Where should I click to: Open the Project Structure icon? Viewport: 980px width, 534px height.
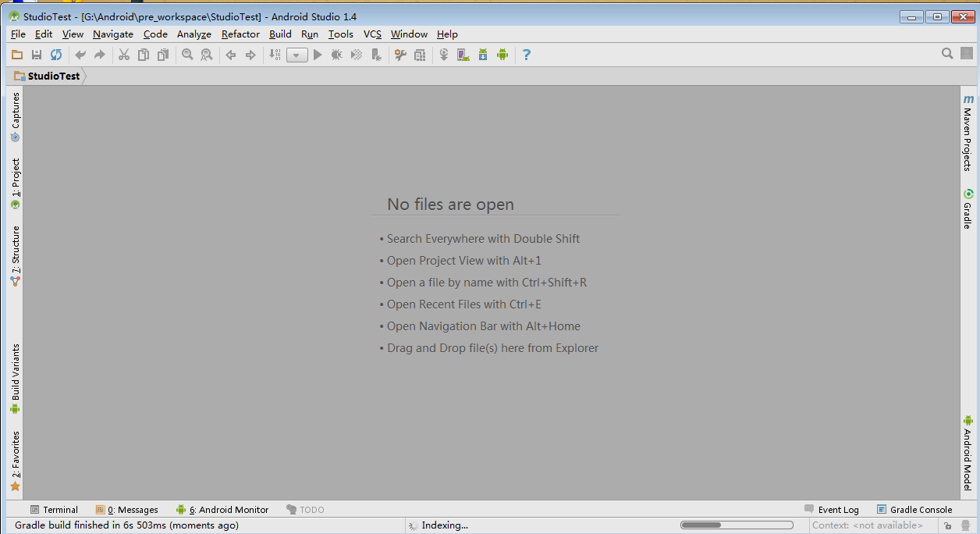pyautogui.click(x=420, y=55)
